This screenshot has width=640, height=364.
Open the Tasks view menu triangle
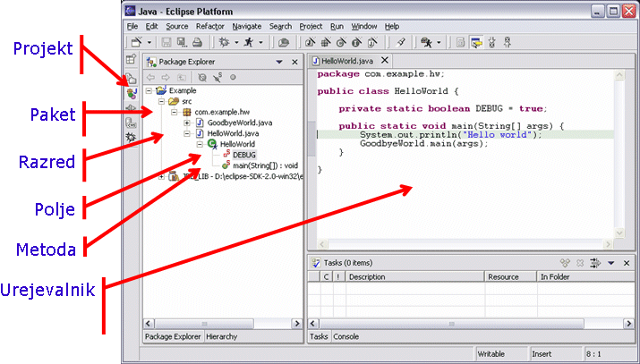point(611,263)
